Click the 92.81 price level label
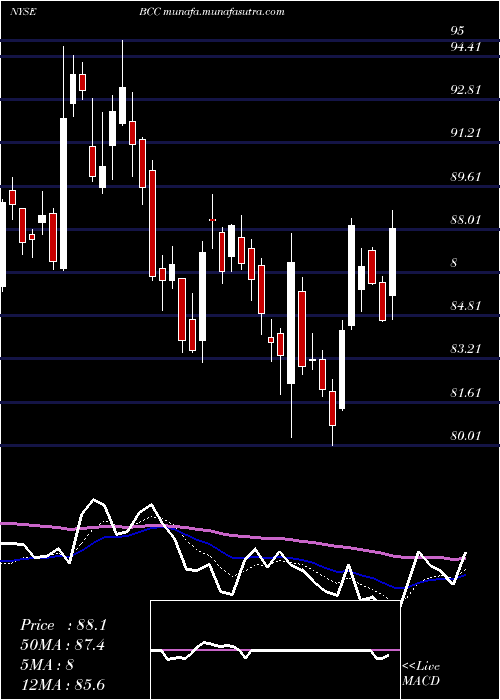500x700 pixels. click(465, 90)
